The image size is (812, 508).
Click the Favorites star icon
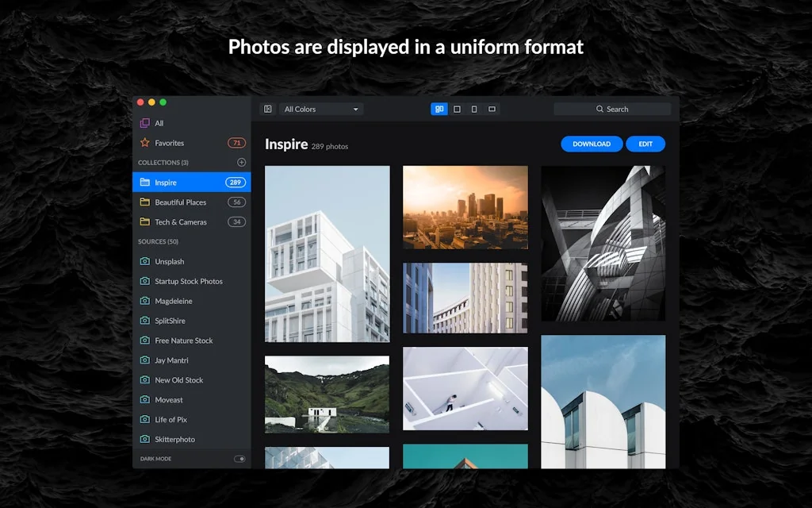[144, 143]
